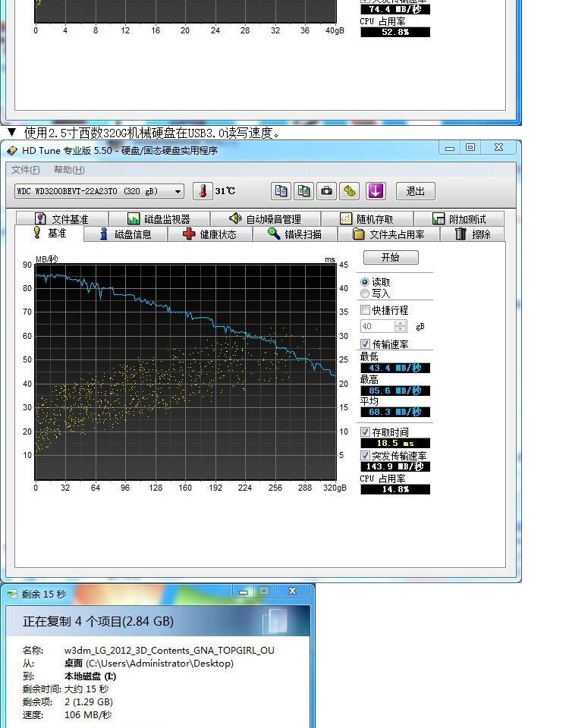Click the camera save screenshot icon
Viewport: 569px width, 728px height.
click(326, 191)
